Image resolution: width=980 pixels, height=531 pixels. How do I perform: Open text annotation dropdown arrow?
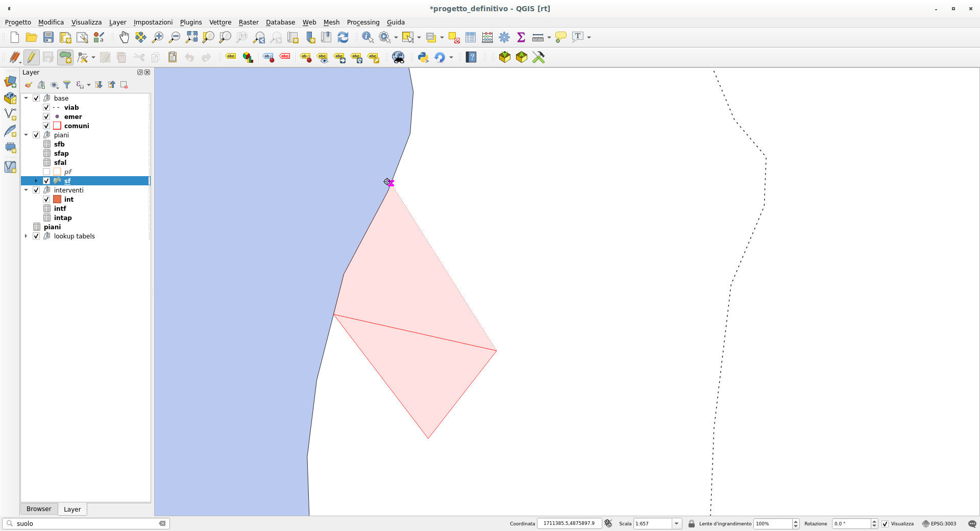pyautogui.click(x=589, y=37)
